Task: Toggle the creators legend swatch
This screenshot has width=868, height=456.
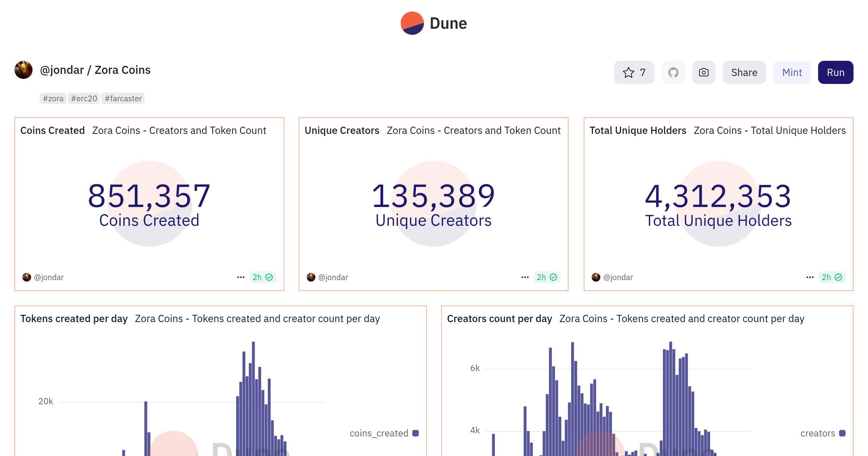Action: point(842,433)
